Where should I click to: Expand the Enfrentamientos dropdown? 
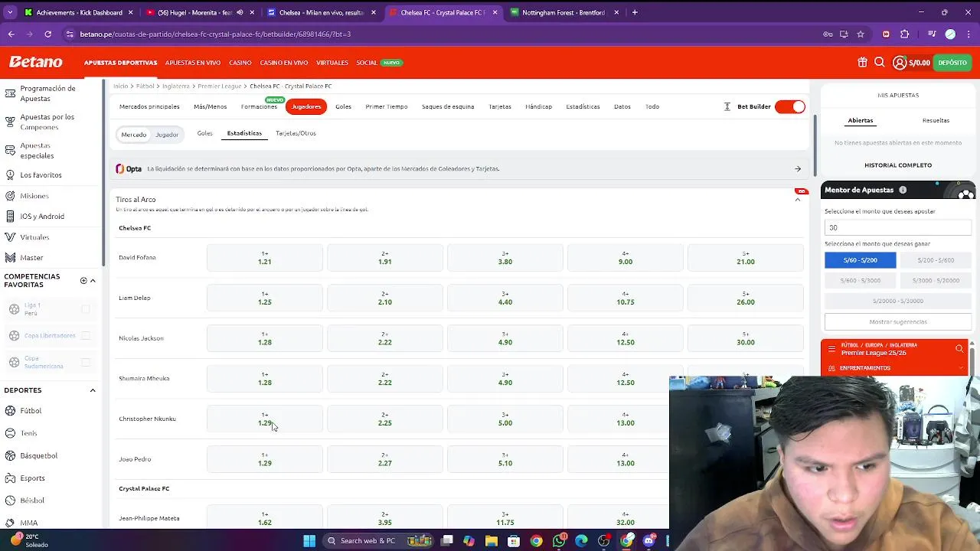click(961, 368)
